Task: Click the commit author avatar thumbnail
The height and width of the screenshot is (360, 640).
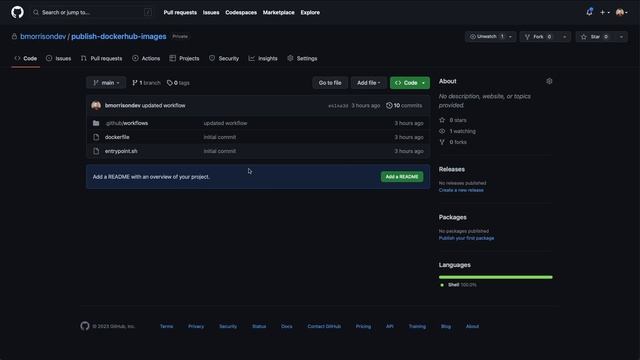Action: coord(96,105)
